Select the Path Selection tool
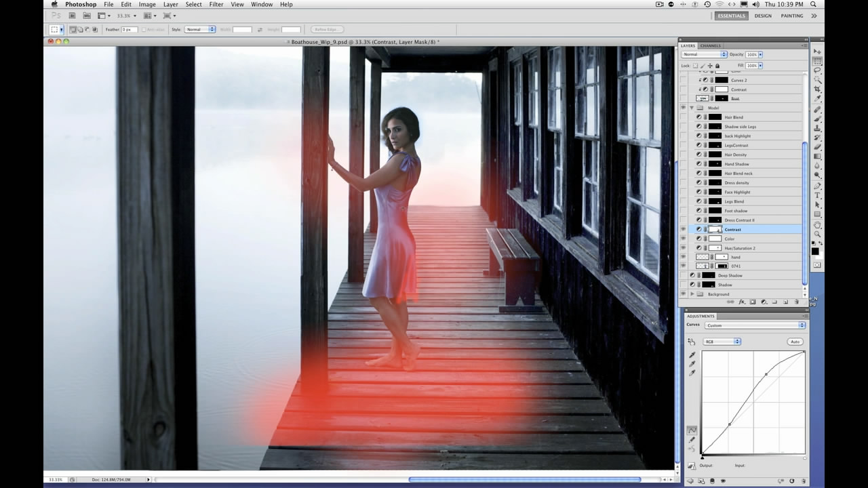This screenshot has height=488, width=868. click(x=817, y=205)
